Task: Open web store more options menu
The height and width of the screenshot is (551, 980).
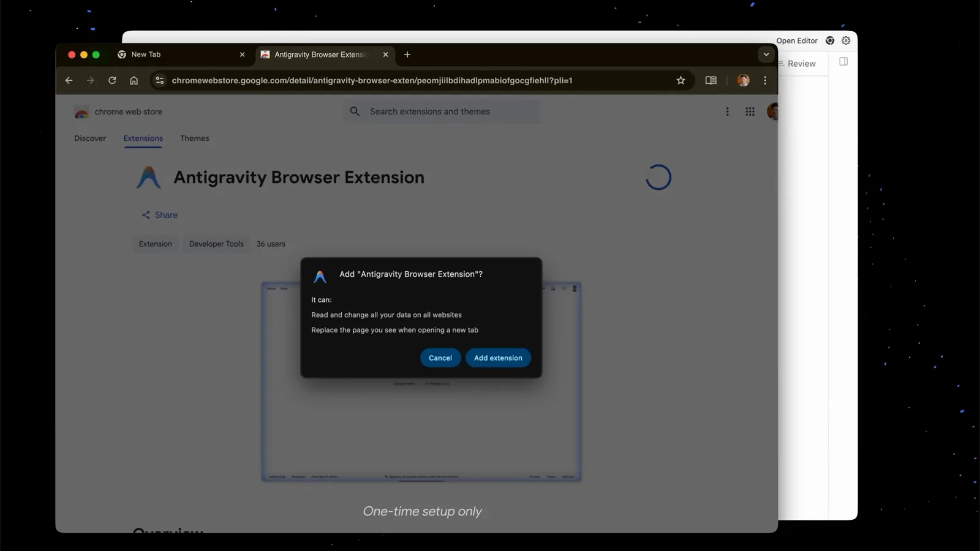Action: pos(727,111)
